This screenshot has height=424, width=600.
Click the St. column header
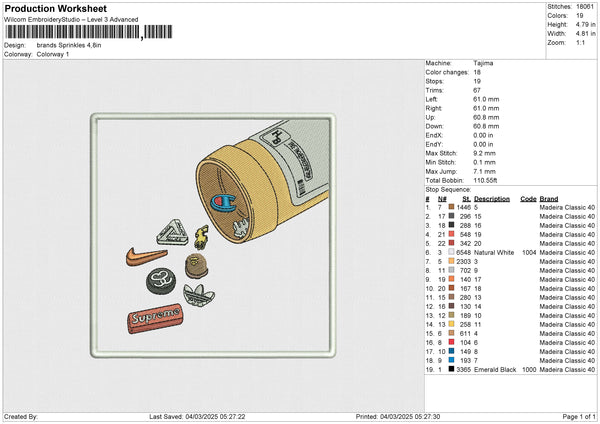(466, 199)
